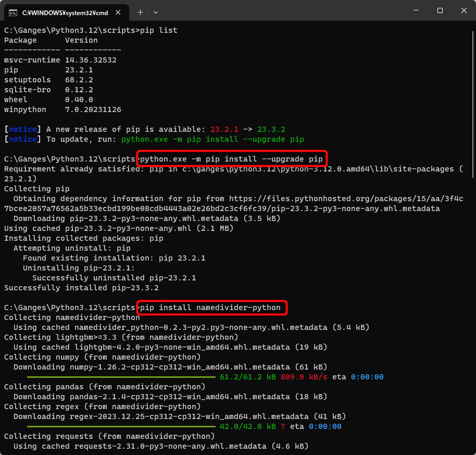476x455 pixels.
Task: Click the '809.0 kB/s' download speed
Action: (x=304, y=377)
